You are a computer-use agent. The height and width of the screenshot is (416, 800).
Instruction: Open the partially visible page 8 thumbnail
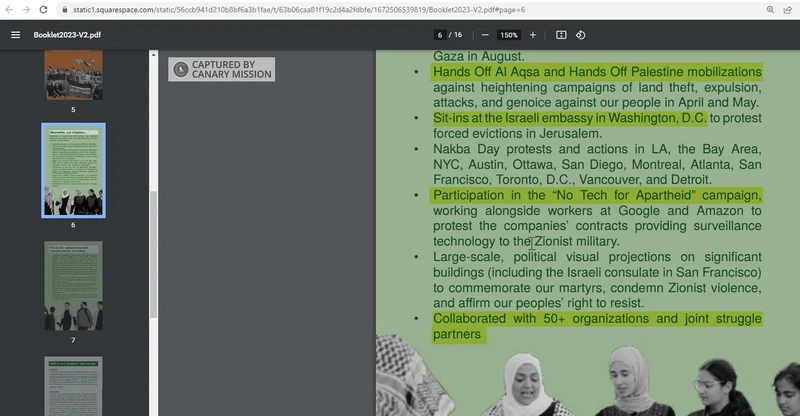(73, 385)
